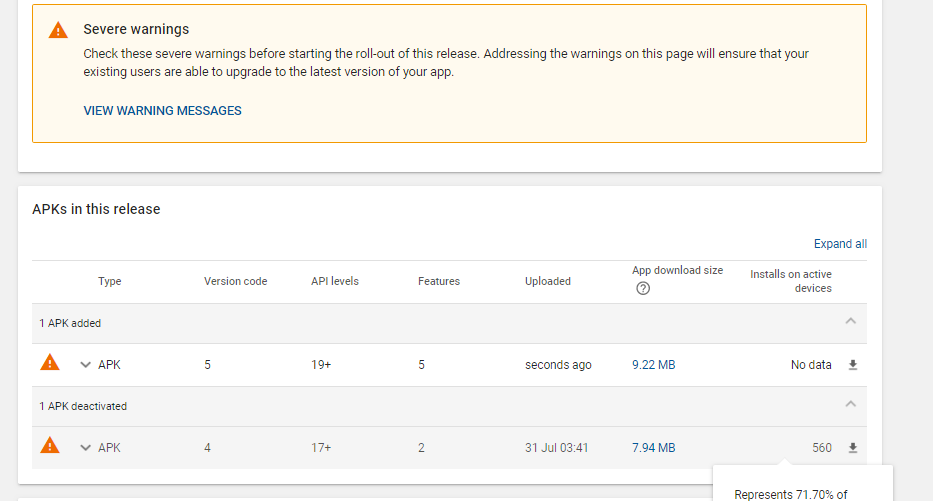Image resolution: width=933 pixels, height=501 pixels.
Task: Open the VIEW WARNING MESSAGES link
Action: pos(162,111)
